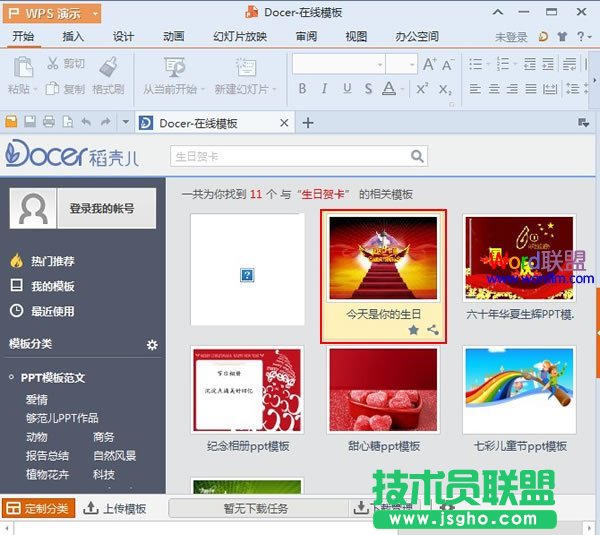Switch to the 插入 ribbon tab
This screenshot has width=600, height=535.
tap(73, 36)
